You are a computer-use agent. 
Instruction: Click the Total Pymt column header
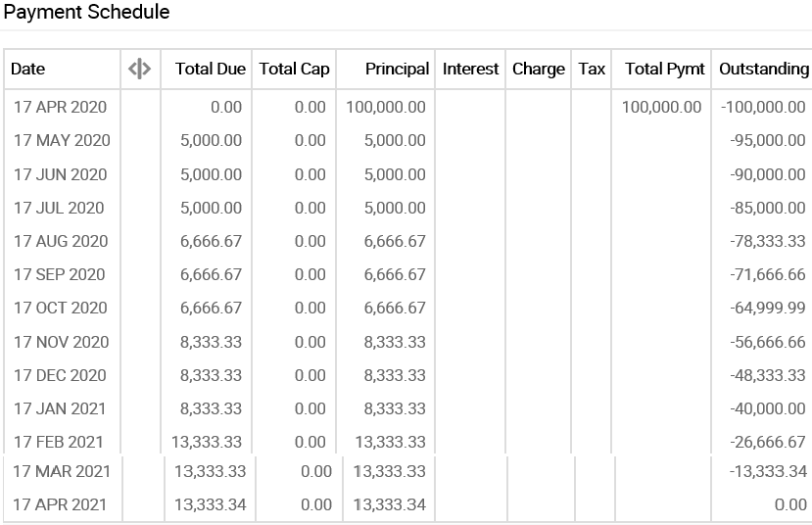pos(664,69)
